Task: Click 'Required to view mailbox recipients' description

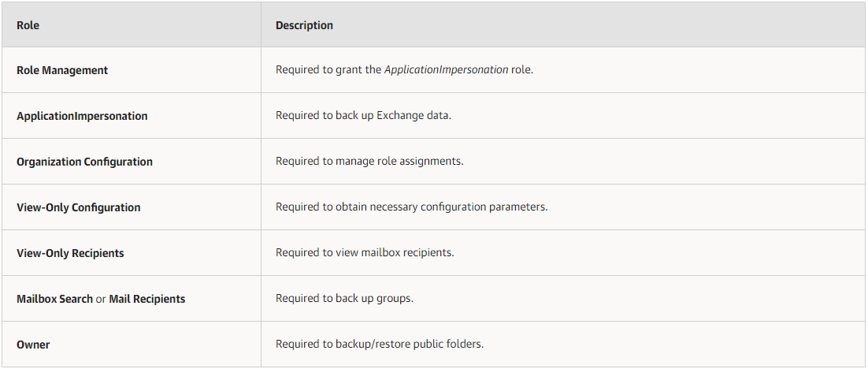Action: (x=365, y=252)
